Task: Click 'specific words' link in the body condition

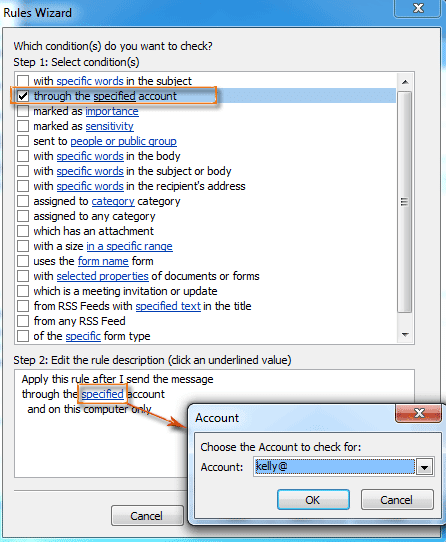Action: coord(90,156)
